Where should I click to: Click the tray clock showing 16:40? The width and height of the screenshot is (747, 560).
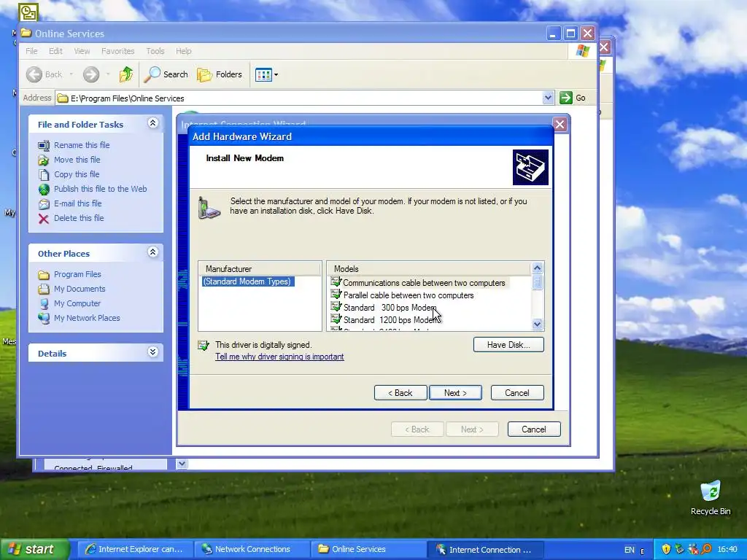click(727, 550)
